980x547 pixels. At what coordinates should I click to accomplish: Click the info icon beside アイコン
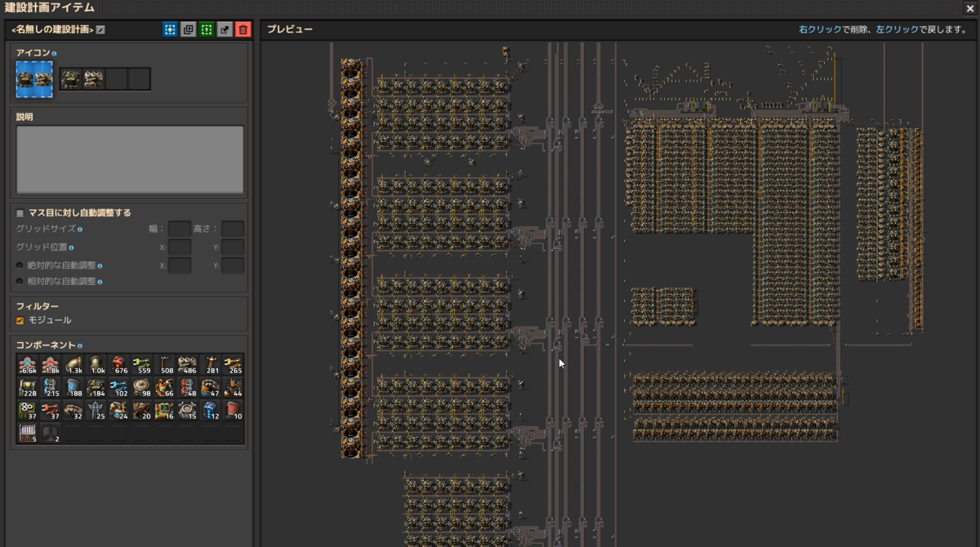tap(55, 53)
